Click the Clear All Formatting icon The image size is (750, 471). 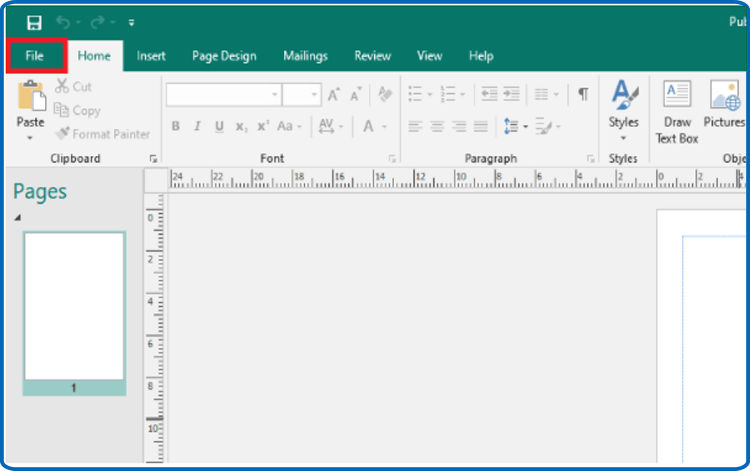pos(386,94)
